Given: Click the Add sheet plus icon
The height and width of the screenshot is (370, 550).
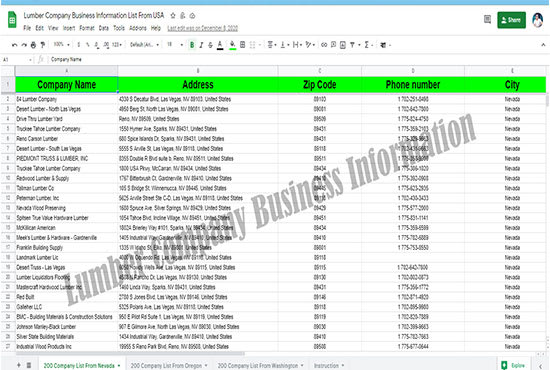Looking at the screenshot, I should click(x=19, y=365).
